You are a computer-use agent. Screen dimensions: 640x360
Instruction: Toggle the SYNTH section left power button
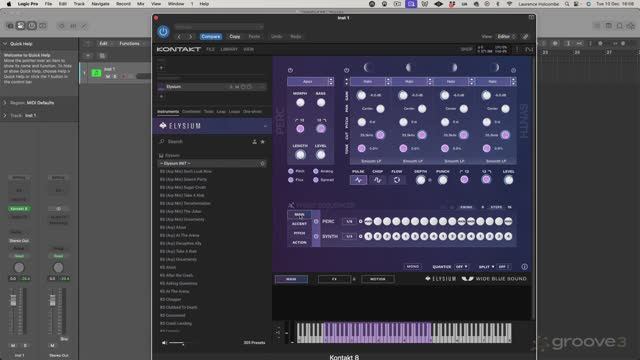(x=347, y=70)
